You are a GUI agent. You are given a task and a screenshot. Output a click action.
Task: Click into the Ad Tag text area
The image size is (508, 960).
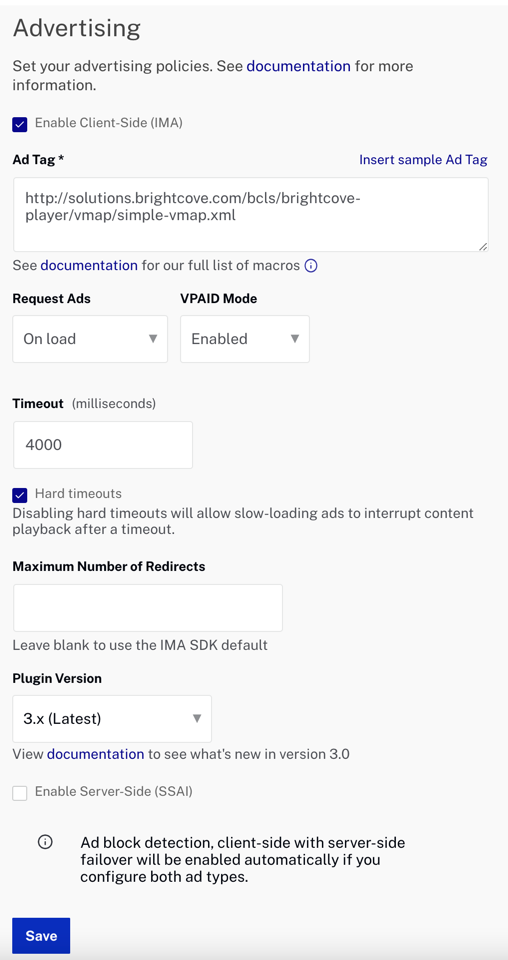[x=251, y=214]
